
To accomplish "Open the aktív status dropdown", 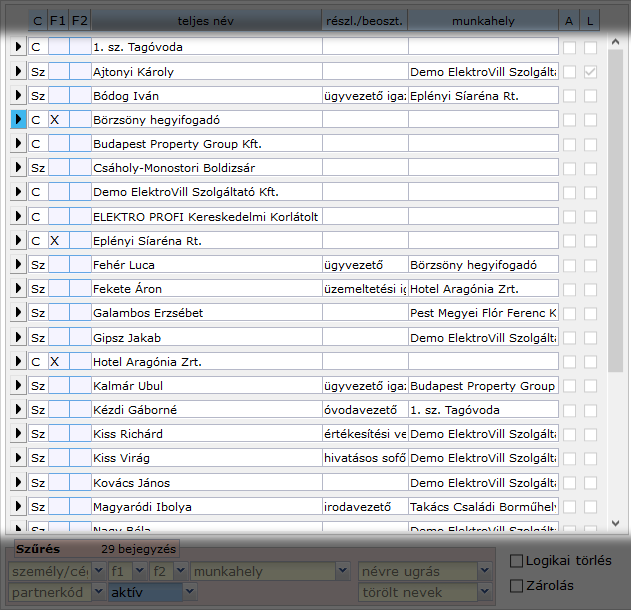I will click(152, 592).
